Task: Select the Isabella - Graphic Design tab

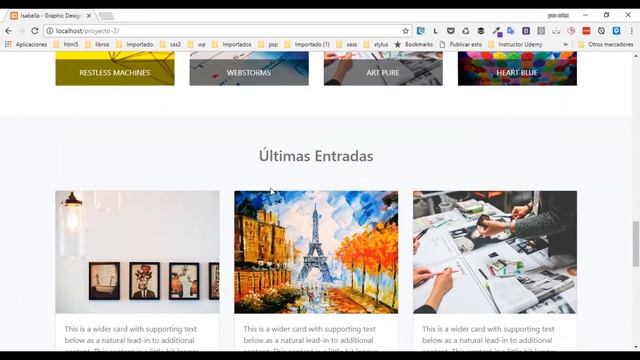Action: (51, 16)
